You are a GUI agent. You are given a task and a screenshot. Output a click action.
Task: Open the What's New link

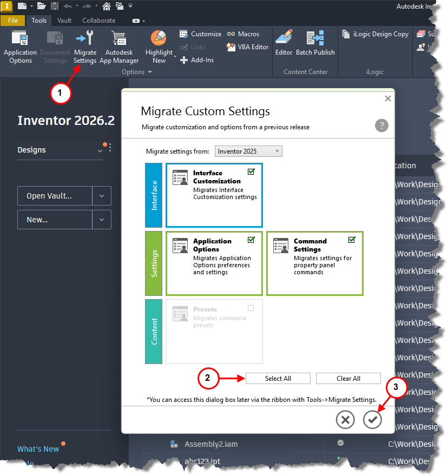tap(38, 449)
